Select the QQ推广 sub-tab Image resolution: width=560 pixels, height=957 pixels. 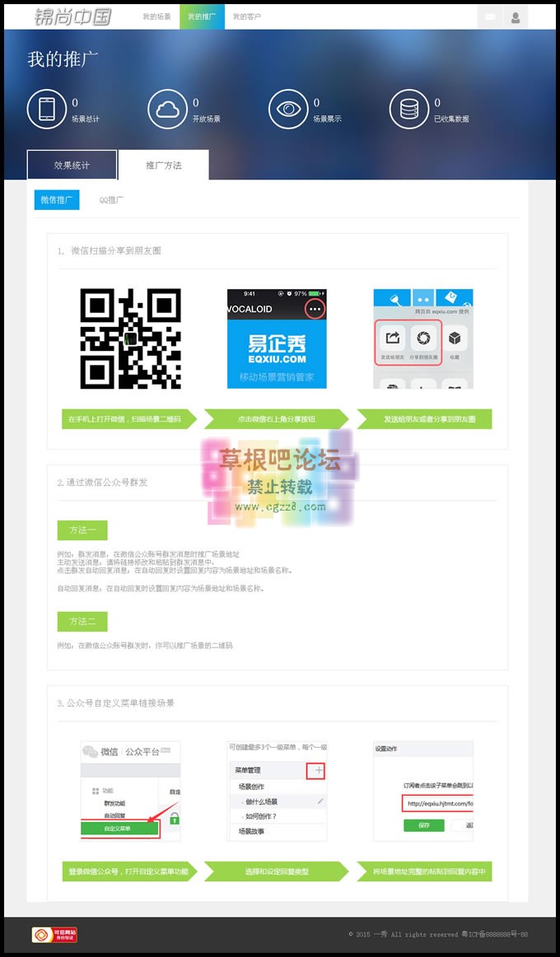click(x=111, y=199)
